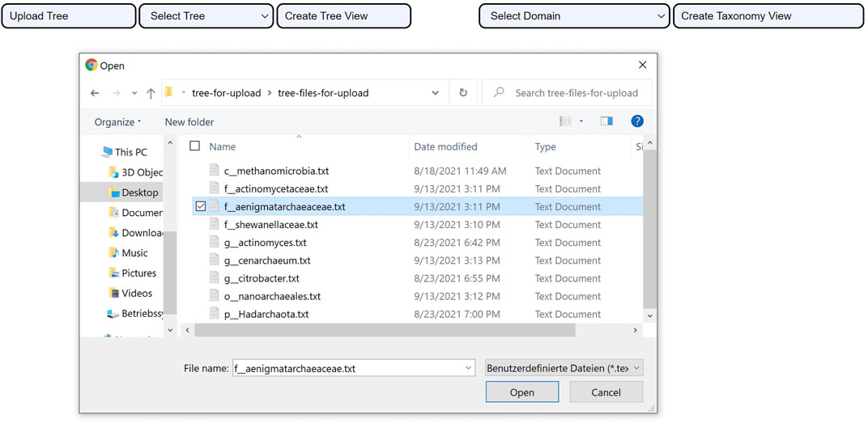Refresh the folder listing

point(463,93)
